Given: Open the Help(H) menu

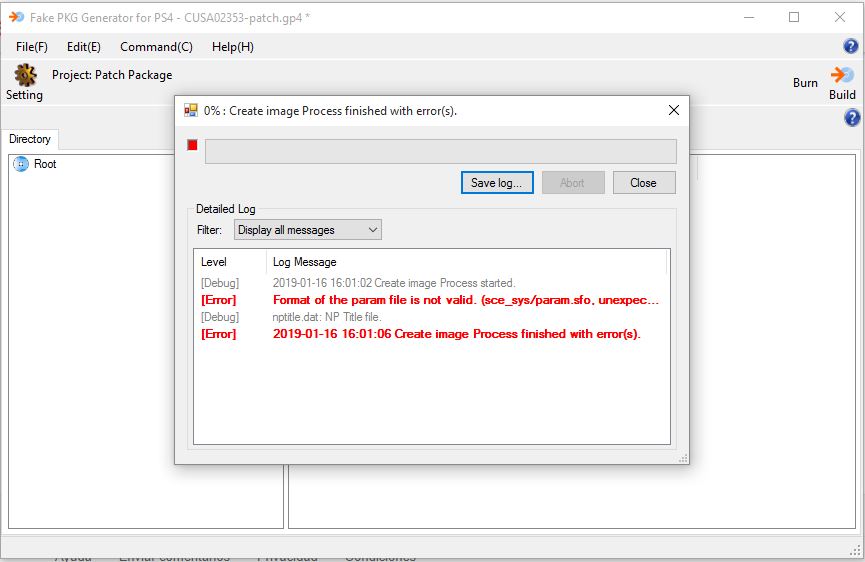Looking at the screenshot, I should pos(232,47).
